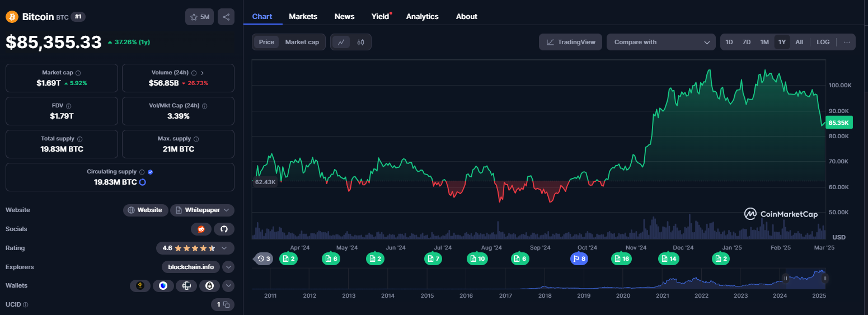Click Vol/Mkt Cap info icon

(x=205, y=106)
